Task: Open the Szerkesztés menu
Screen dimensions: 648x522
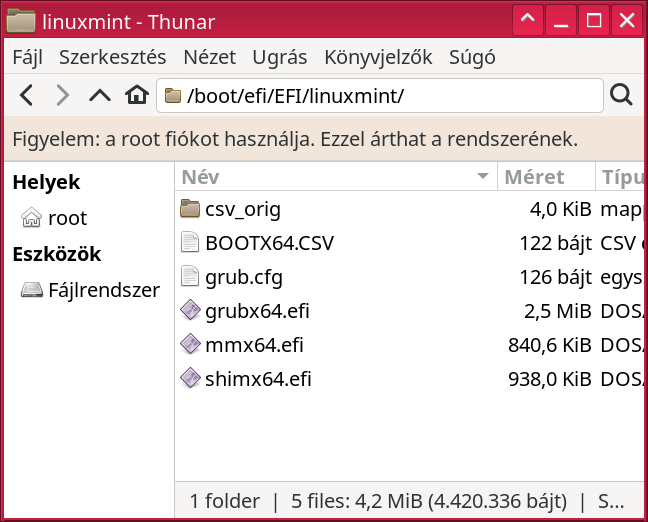Action: pyautogui.click(x=112, y=57)
